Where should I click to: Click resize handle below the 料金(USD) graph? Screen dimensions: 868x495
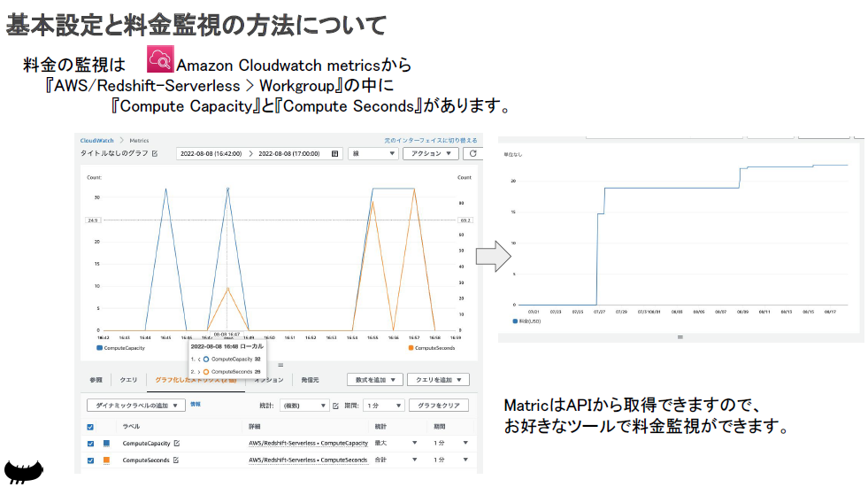(x=680, y=337)
